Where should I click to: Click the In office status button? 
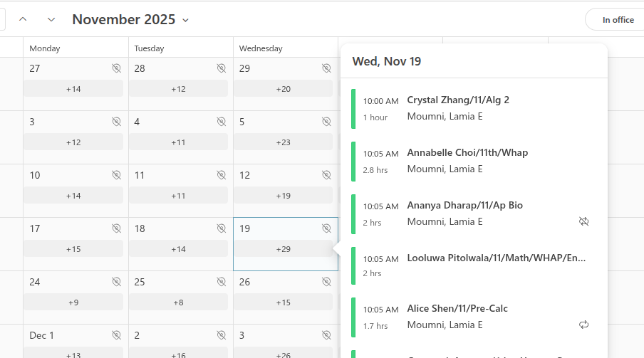[x=617, y=20]
